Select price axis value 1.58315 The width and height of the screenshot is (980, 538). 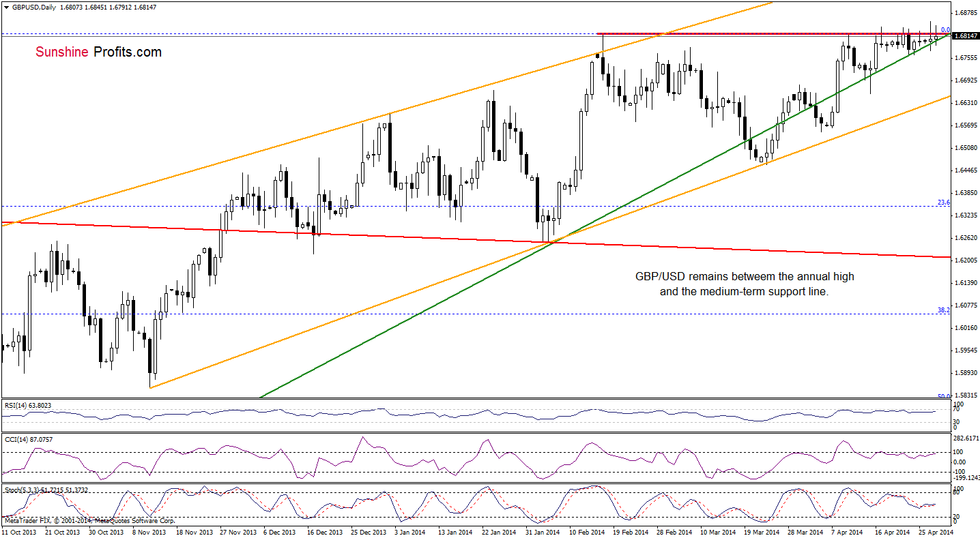pos(966,395)
